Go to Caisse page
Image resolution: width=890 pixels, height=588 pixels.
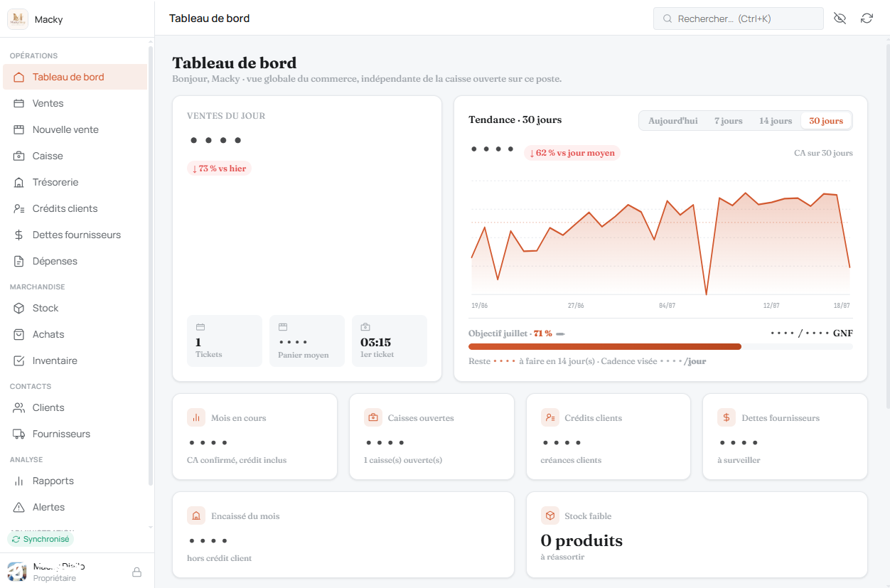75,156
